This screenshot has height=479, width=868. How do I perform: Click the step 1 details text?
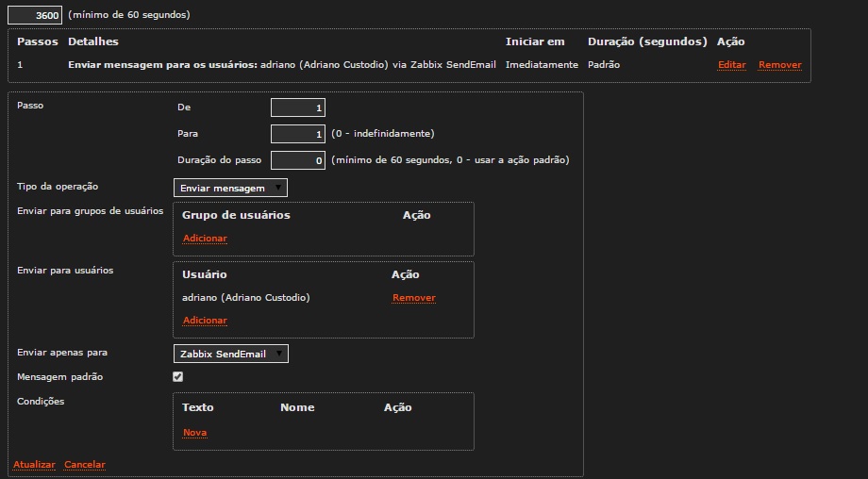[281, 65]
